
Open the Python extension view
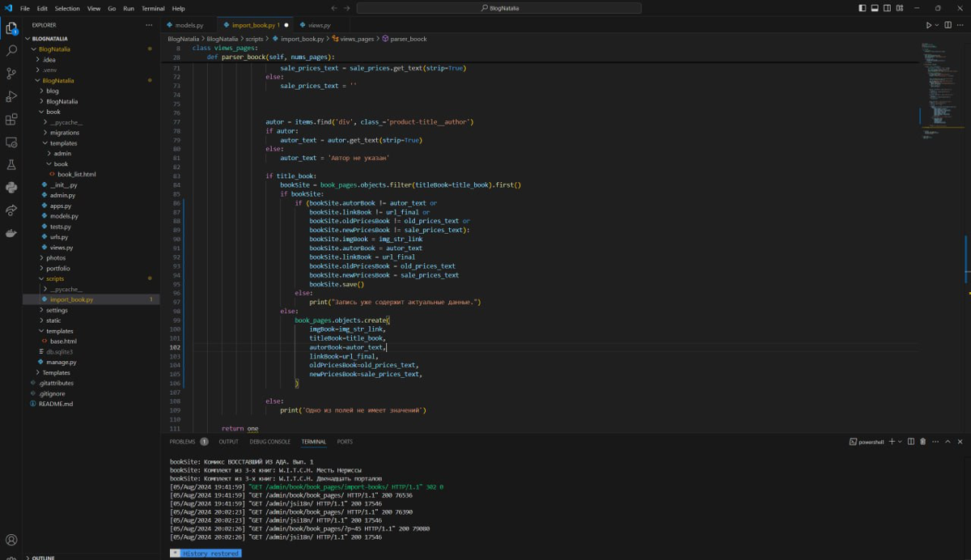point(11,187)
